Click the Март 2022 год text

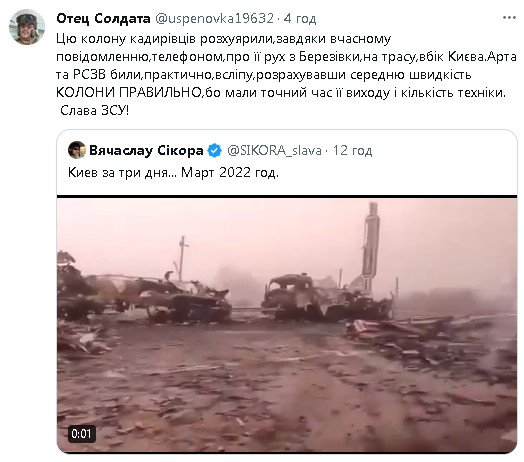(x=230, y=172)
